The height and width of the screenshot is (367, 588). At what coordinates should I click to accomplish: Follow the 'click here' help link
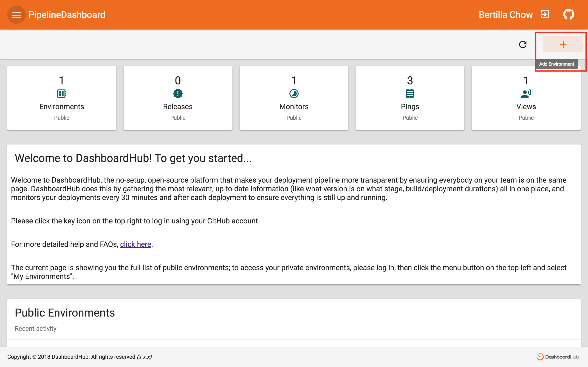pos(136,244)
